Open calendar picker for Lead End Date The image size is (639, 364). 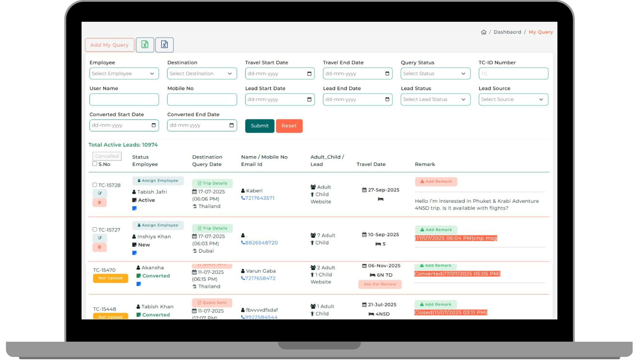coord(387,99)
